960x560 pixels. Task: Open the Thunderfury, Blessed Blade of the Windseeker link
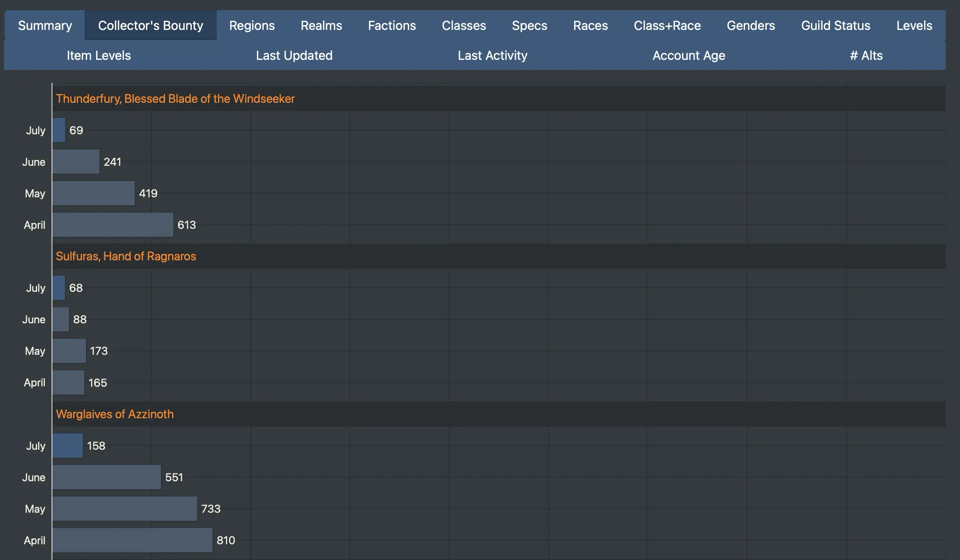[x=175, y=98]
